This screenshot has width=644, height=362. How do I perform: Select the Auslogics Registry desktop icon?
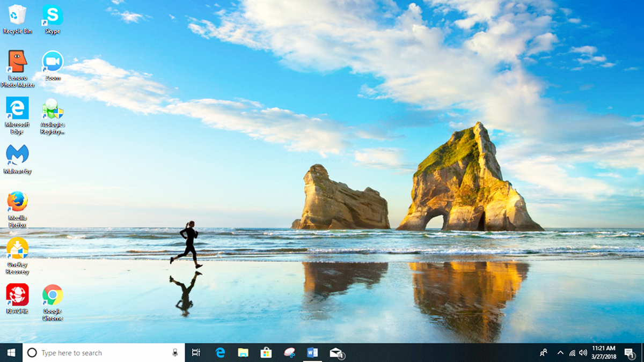coord(53,116)
